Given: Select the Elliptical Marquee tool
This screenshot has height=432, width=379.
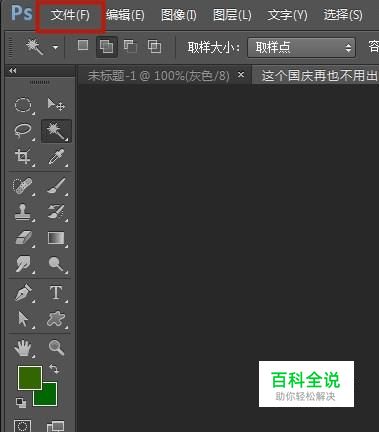Looking at the screenshot, I should point(23,105).
